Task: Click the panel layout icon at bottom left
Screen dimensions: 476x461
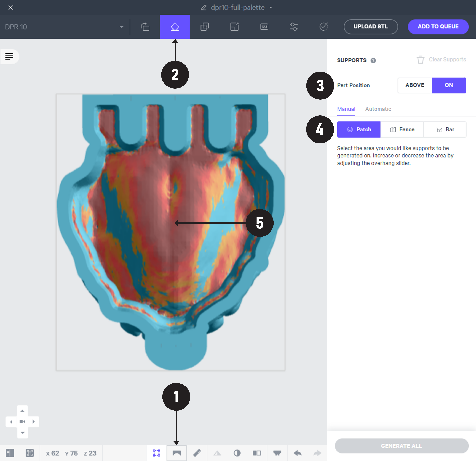Action: coord(10,453)
